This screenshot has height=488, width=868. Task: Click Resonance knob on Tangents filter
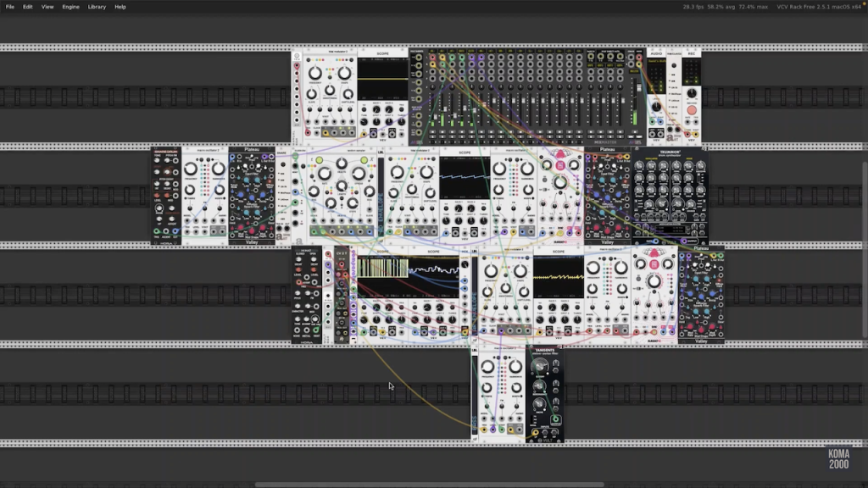pyautogui.click(x=540, y=385)
